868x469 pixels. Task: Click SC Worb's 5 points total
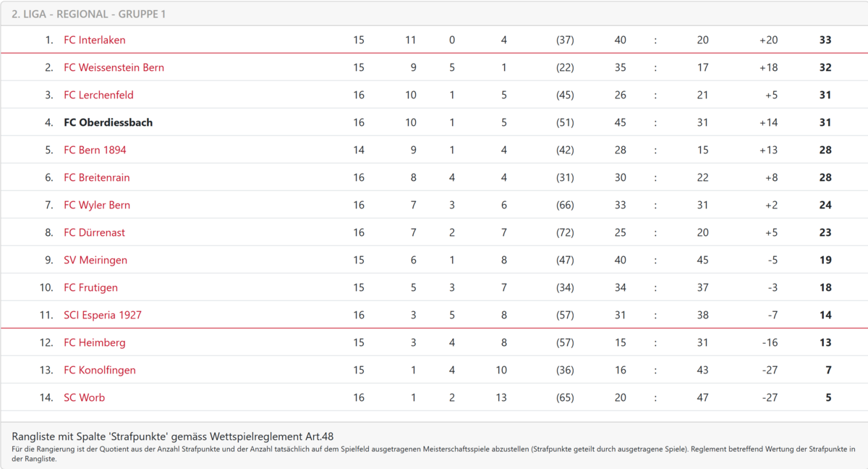(x=828, y=397)
